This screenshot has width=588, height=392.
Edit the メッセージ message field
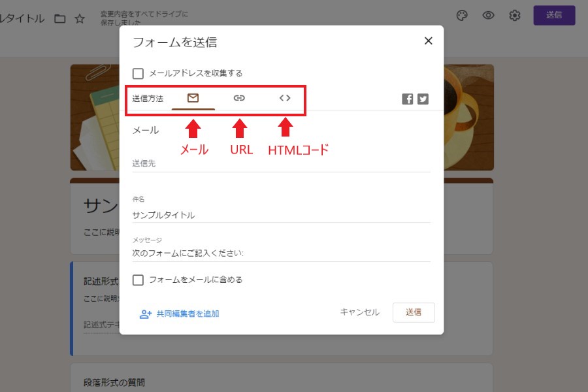281,253
